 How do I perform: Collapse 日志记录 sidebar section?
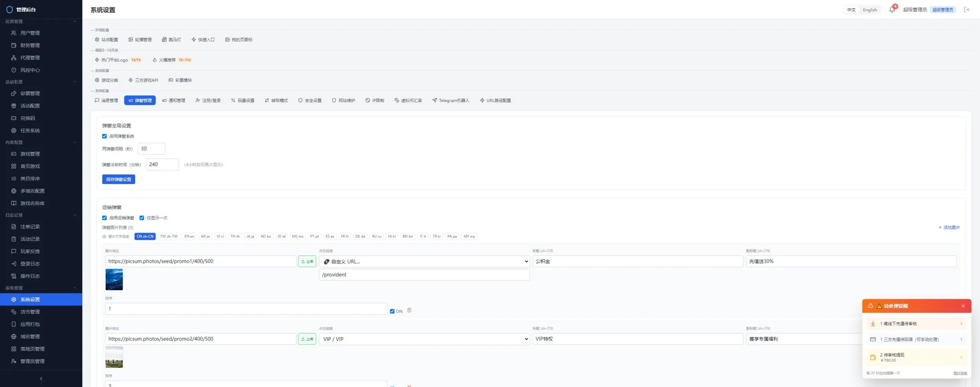(41, 215)
